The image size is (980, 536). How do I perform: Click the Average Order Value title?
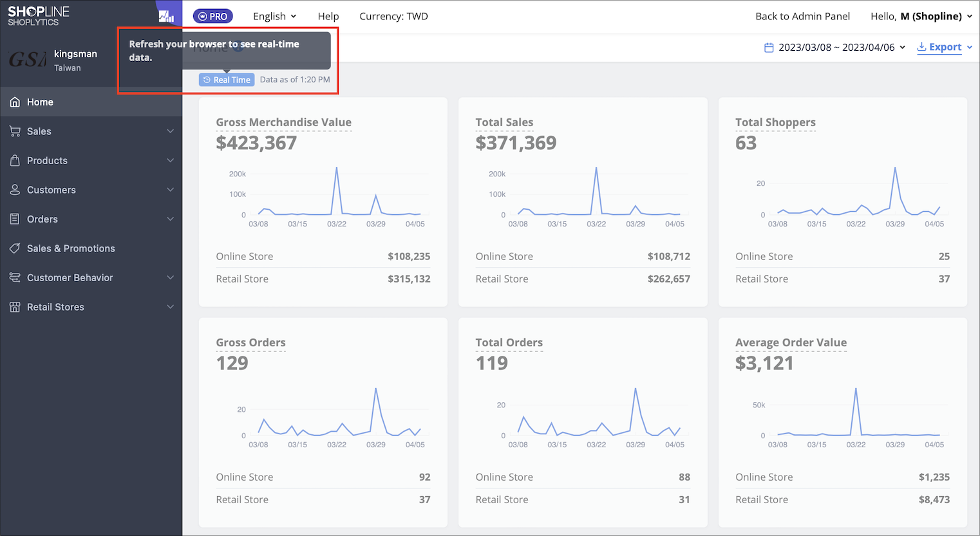coord(791,342)
